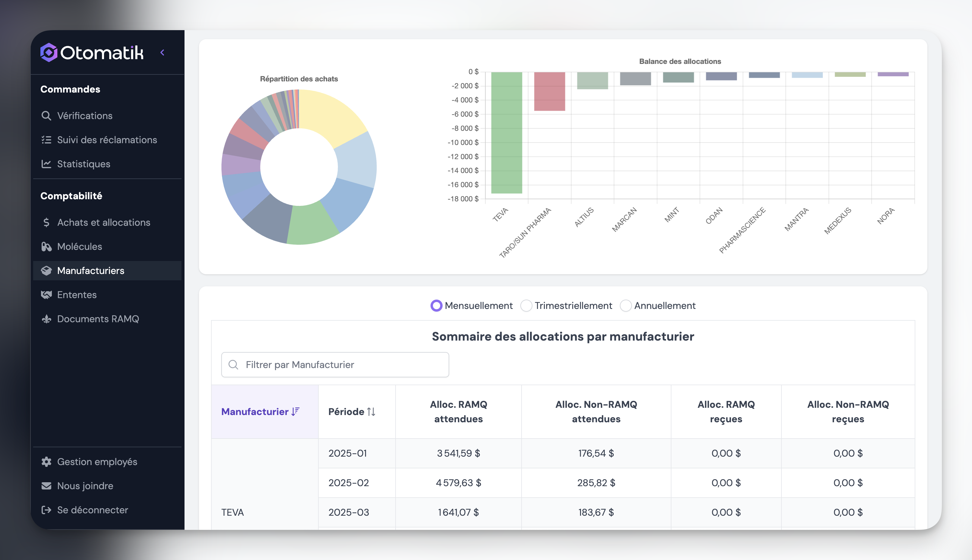
Task: Select the Trimestriellement radio option
Action: (526, 305)
